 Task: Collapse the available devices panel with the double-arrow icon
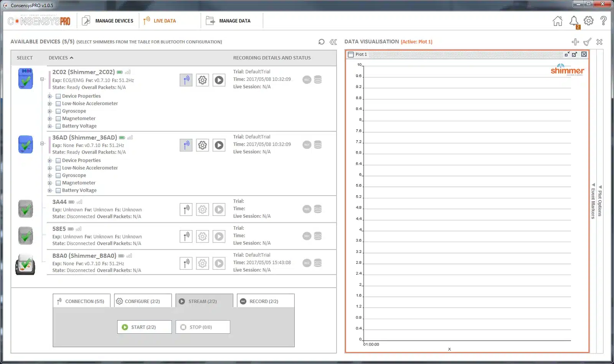point(333,42)
